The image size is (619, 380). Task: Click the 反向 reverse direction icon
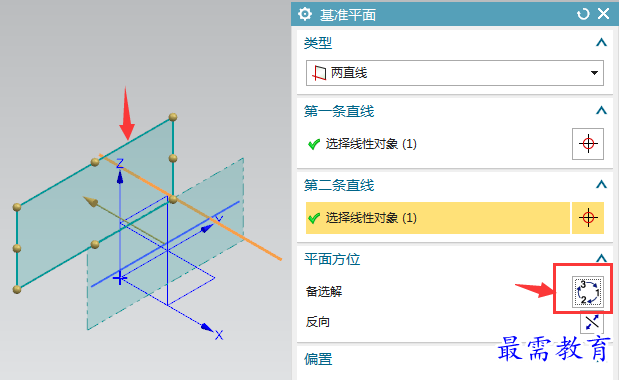[592, 322]
